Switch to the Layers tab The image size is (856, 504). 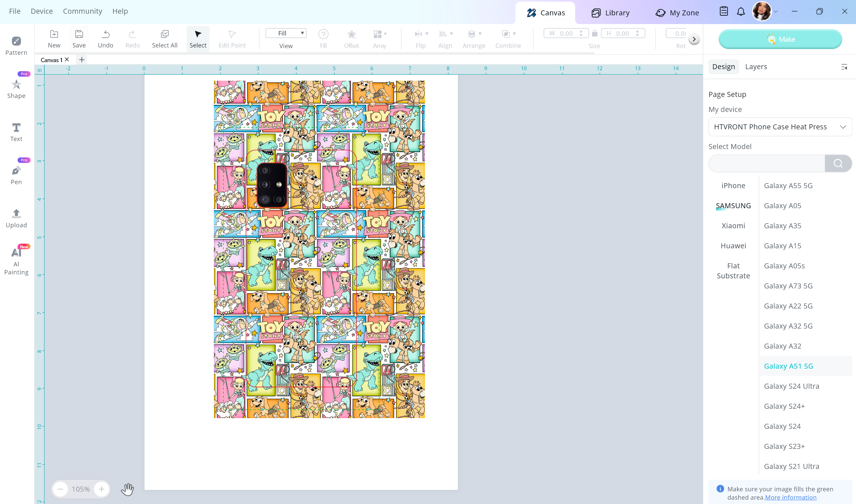point(756,67)
